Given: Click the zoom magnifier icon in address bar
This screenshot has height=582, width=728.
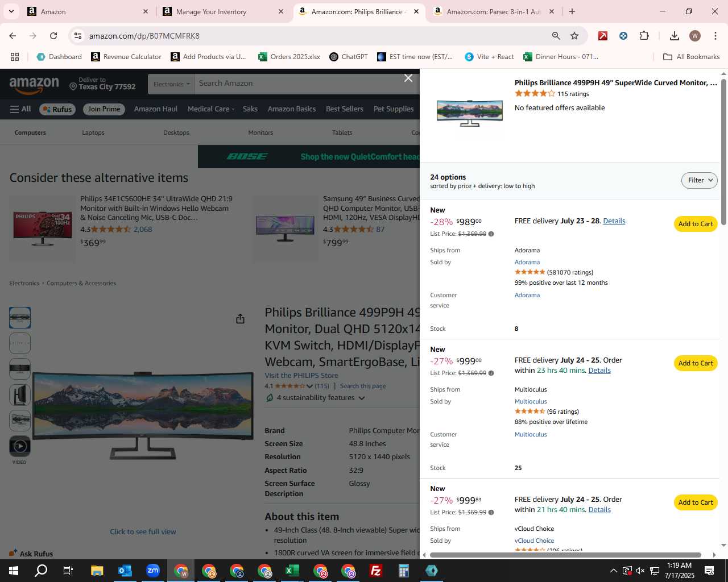Looking at the screenshot, I should pyautogui.click(x=556, y=36).
